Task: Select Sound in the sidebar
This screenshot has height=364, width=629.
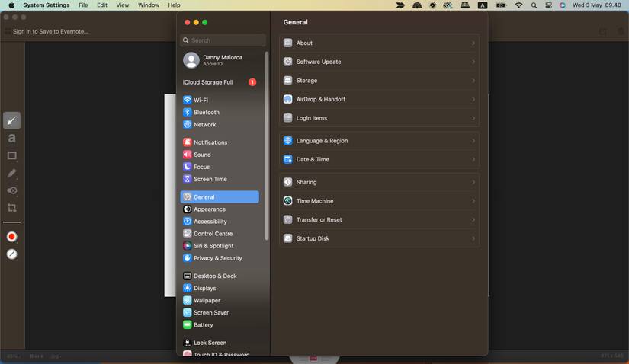Action: 220,155
